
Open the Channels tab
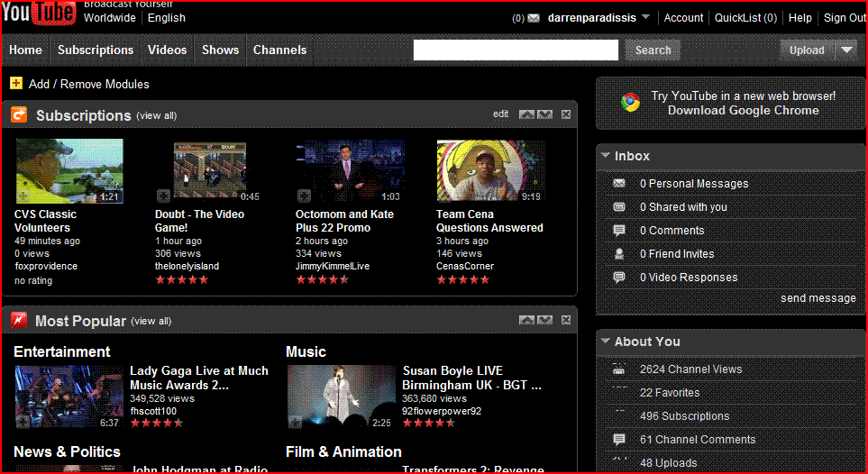pyautogui.click(x=279, y=50)
